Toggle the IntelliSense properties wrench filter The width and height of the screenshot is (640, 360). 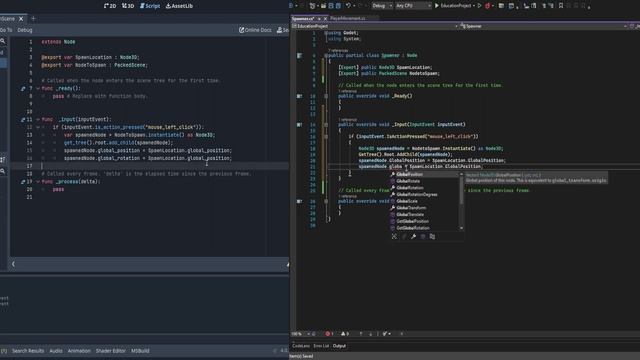click(413, 236)
